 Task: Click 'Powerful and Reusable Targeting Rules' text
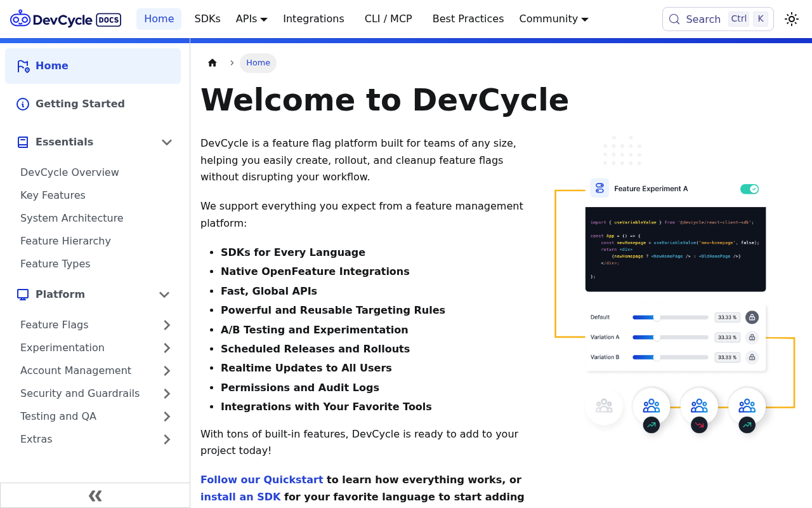(333, 311)
